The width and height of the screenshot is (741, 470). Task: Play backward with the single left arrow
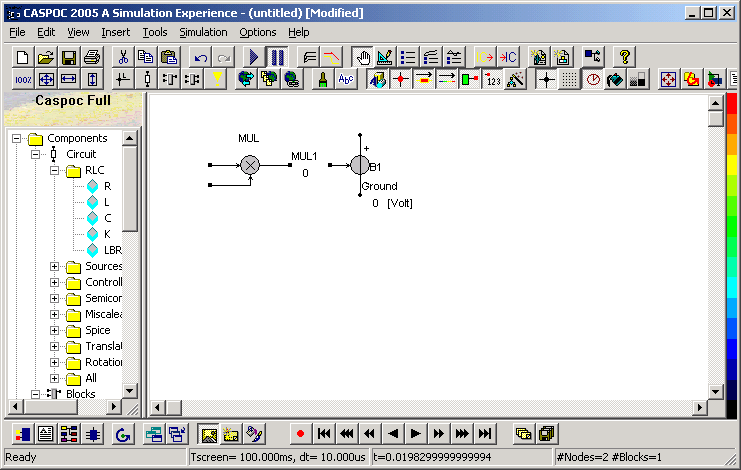click(393, 434)
